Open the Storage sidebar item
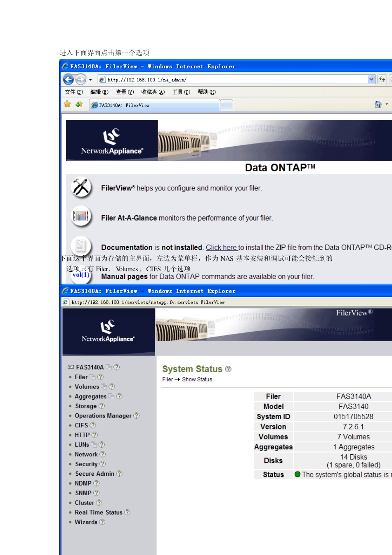The height and width of the screenshot is (555, 392). pyautogui.click(x=85, y=406)
